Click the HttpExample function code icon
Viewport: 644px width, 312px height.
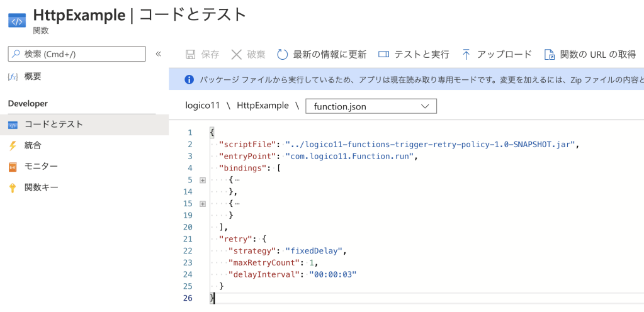[16, 19]
